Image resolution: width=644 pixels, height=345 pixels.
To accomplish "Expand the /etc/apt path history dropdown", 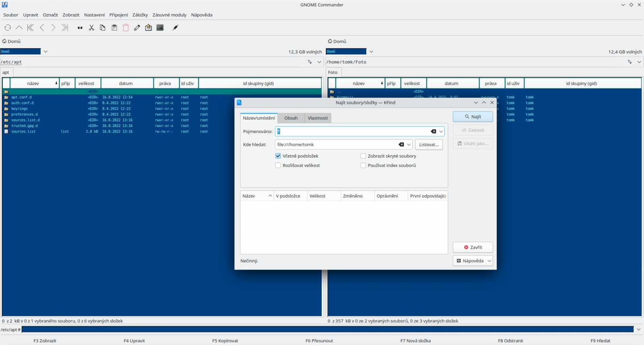I will click(319, 62).
